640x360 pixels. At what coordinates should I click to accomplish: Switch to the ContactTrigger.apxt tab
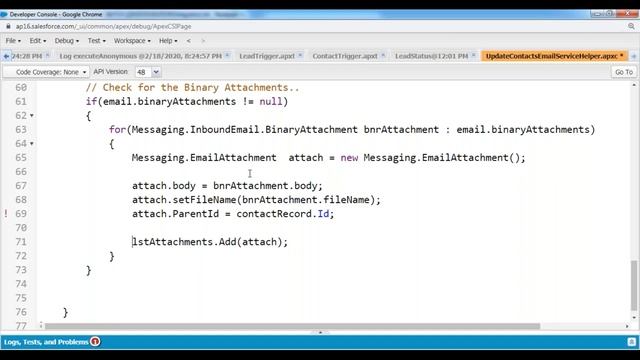tap(344, 56)
